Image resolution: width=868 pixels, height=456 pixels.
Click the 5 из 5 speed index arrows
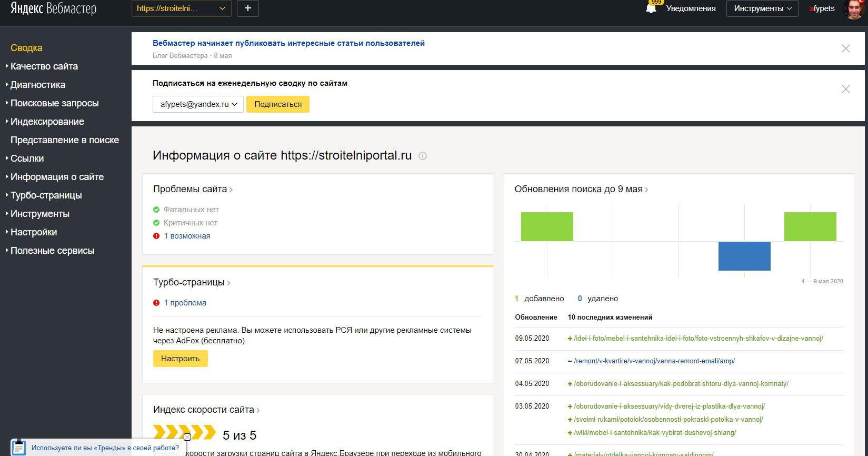[x=184, y=432]
